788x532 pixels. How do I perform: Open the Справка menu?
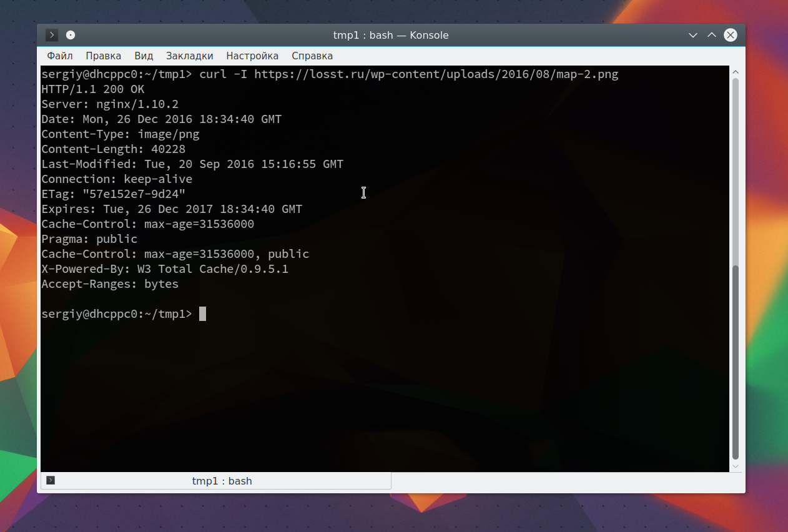pos(312,56)
